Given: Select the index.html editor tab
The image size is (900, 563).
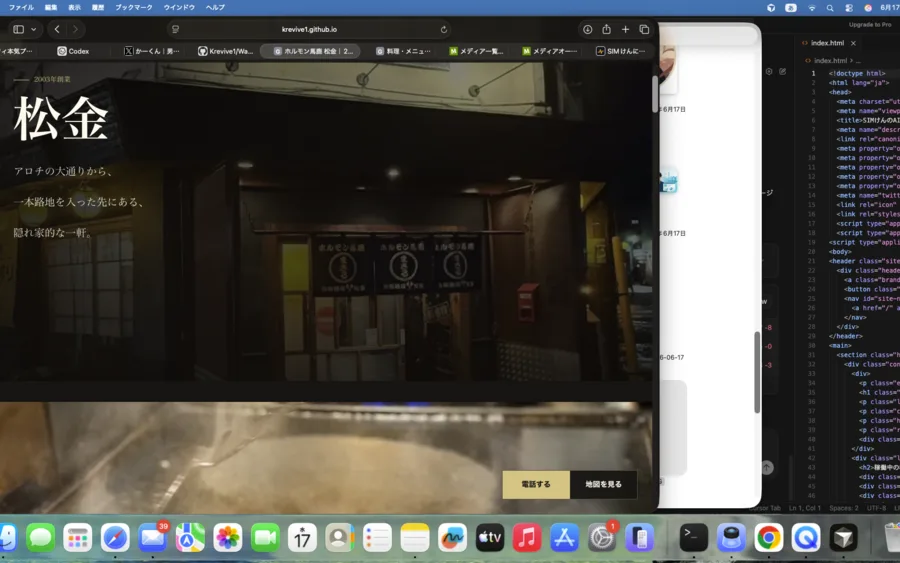Looking at the screenshot, I should pyautogui.click(x=827, y=43).
